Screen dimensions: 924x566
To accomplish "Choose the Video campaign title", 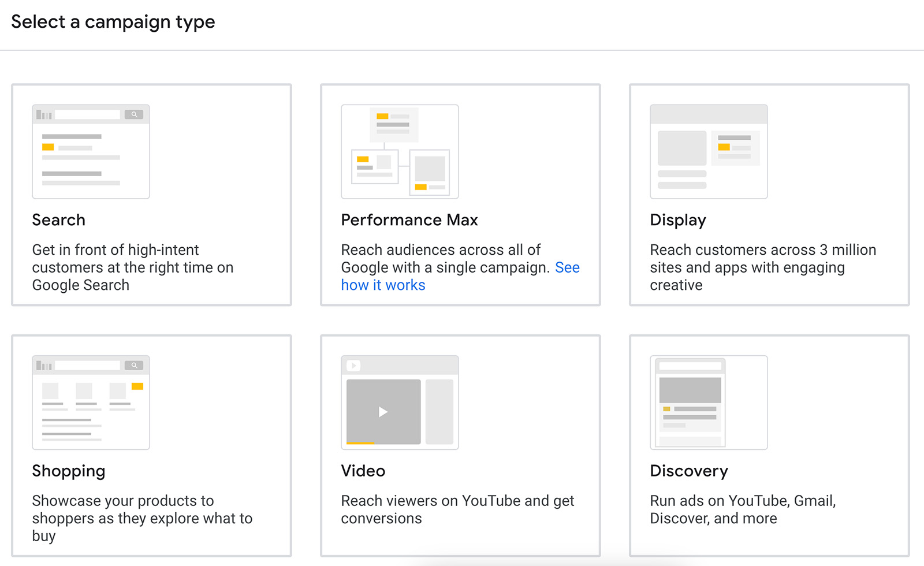I will (x=363, y=471).
